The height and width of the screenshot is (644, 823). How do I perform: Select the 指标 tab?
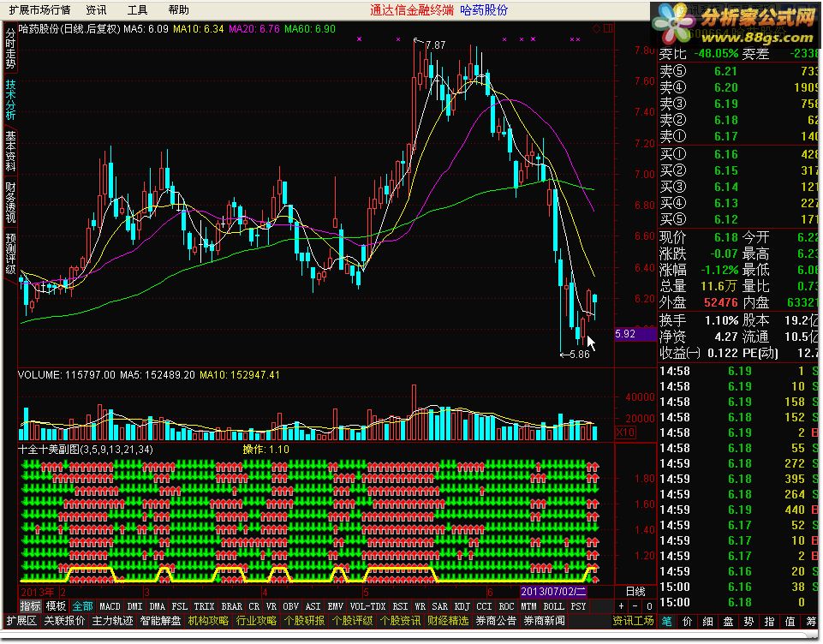(x=30, y=606)
